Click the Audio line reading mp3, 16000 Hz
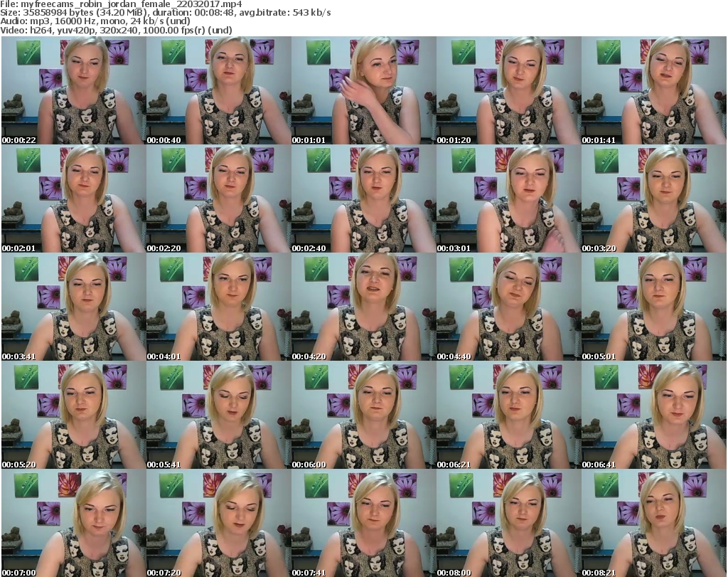The height and width of the screenshot is (577, 728). pyautogui.click(x=95, y=21)
